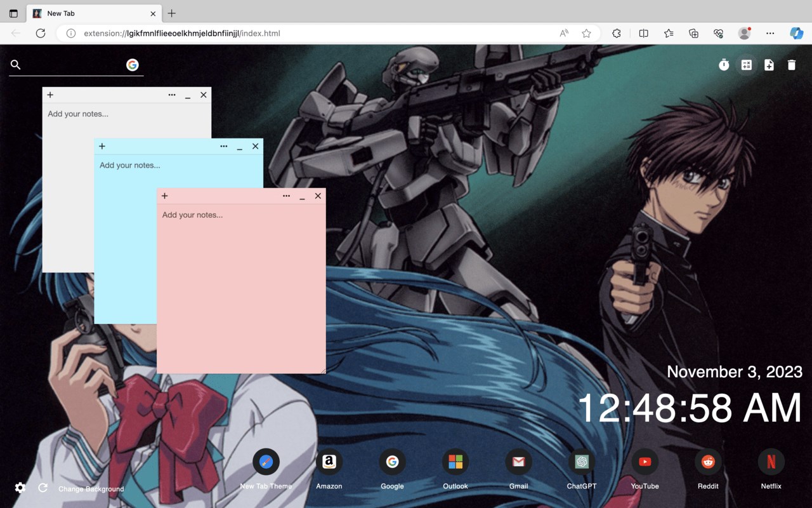
Task: Open Collections in the browser toolbar
Action: [693, 33]
